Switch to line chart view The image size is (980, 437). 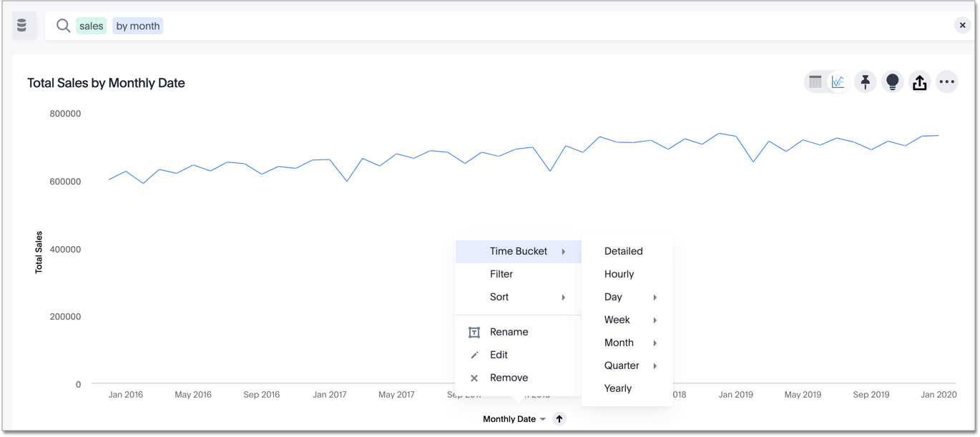point(838,82)
